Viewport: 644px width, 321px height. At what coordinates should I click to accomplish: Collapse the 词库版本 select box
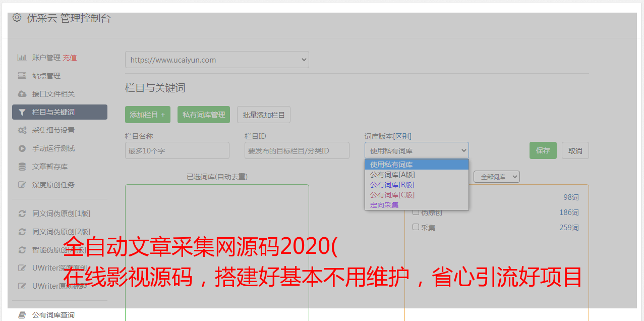pos(417,150)
